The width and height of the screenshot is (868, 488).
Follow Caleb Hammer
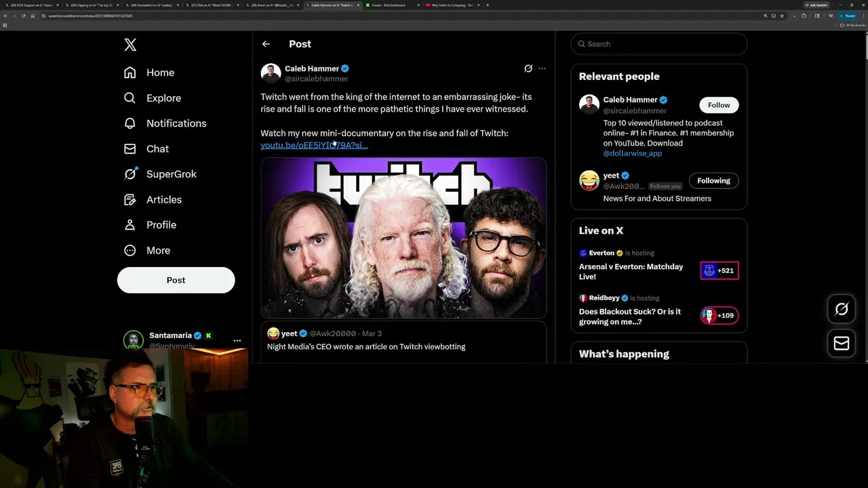tap(719, 105)
